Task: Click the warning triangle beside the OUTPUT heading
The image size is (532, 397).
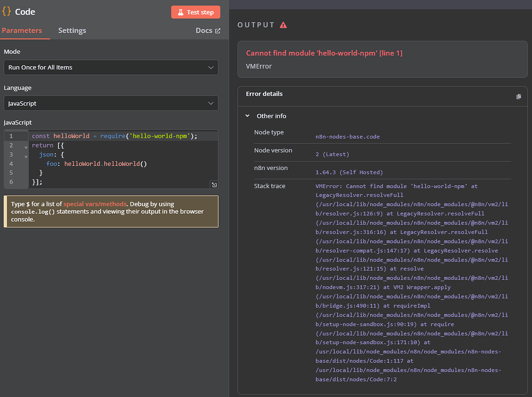Action: (x=283, y=24)
